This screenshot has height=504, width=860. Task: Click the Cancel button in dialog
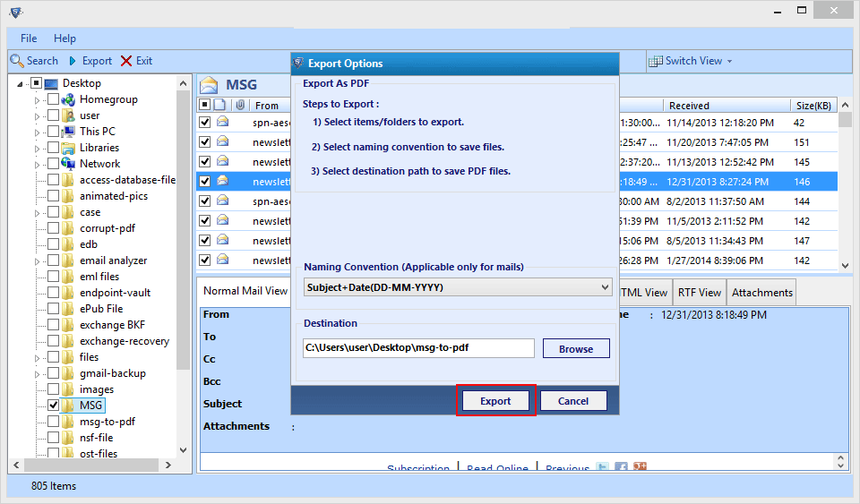(573, 401)
